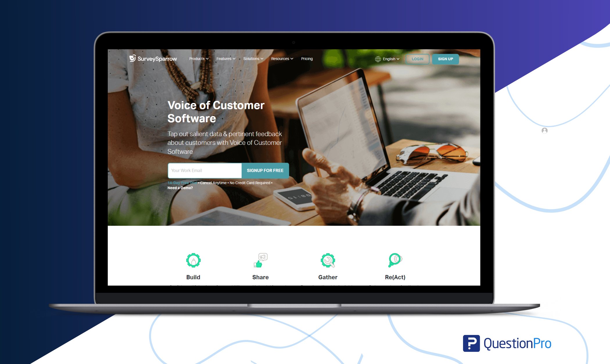610x364 pixels.
Task: Click the user profile icon
Action: click(x=545, y=130)
